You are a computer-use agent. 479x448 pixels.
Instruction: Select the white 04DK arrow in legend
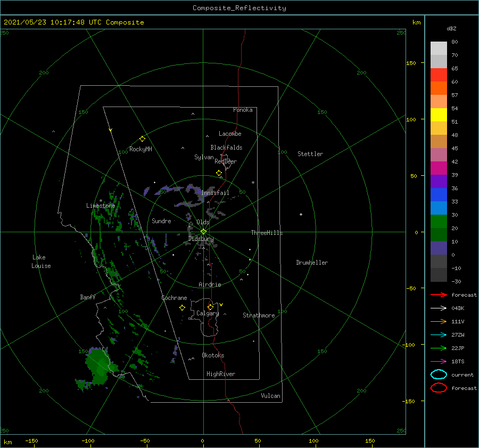tap(439, 308)
